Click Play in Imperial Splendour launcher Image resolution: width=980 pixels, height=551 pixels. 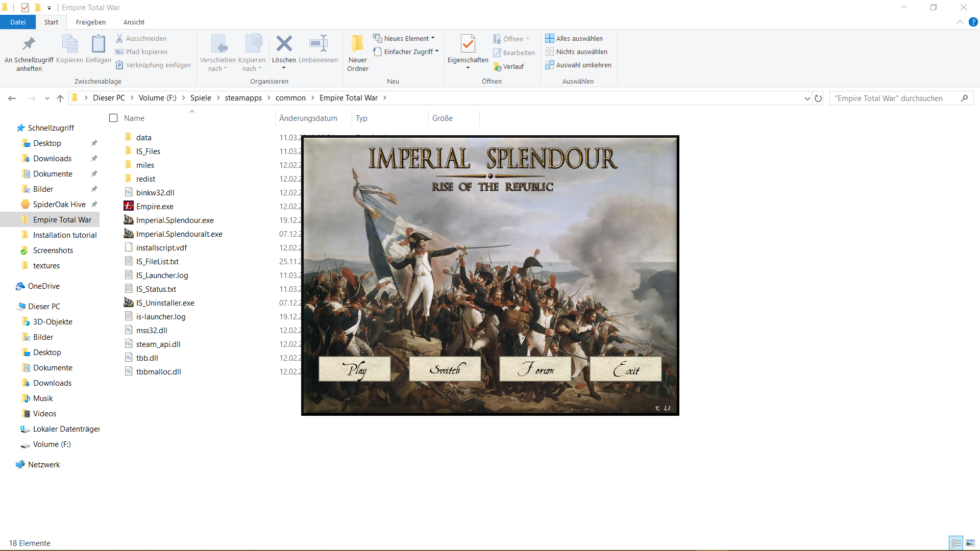click(355, 369)
